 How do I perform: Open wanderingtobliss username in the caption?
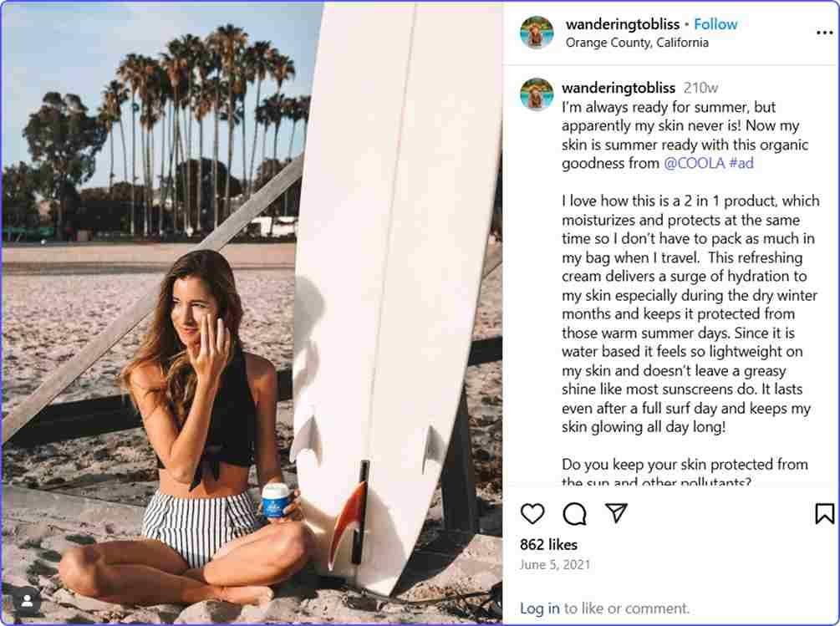(x=619, y=88)
